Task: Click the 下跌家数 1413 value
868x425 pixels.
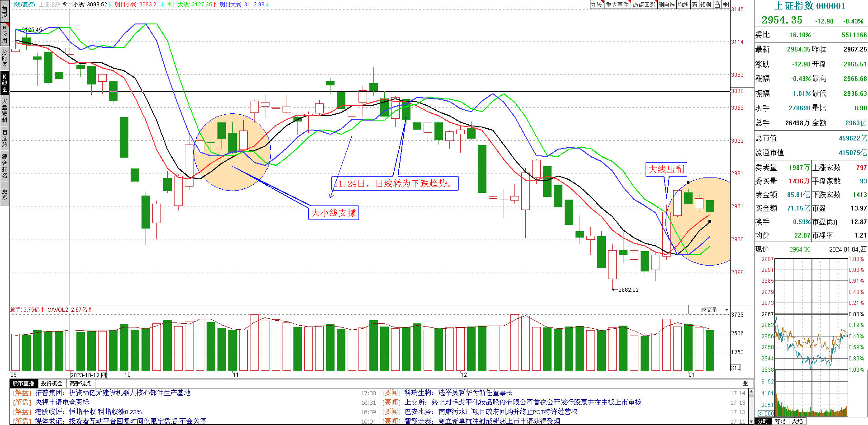Action: tap(860, 195)
